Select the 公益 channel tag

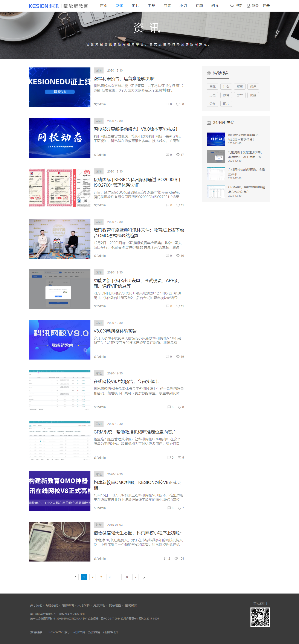click(x=212, y=104)
